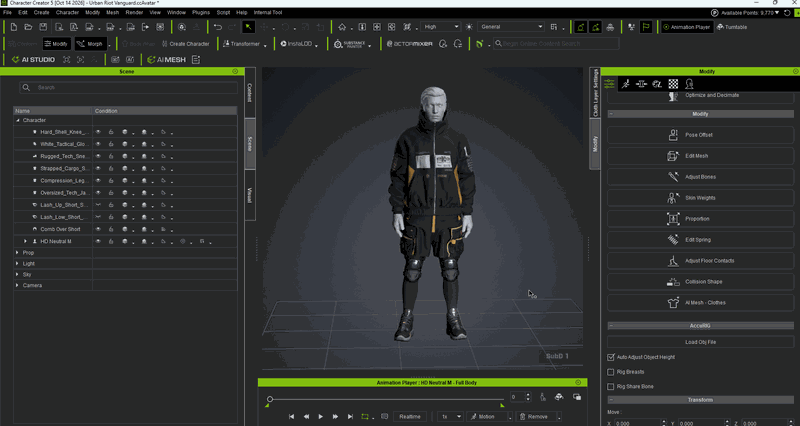Activate the green Select arrow tool
Screen dimensions: 800x426
[248, 27]
